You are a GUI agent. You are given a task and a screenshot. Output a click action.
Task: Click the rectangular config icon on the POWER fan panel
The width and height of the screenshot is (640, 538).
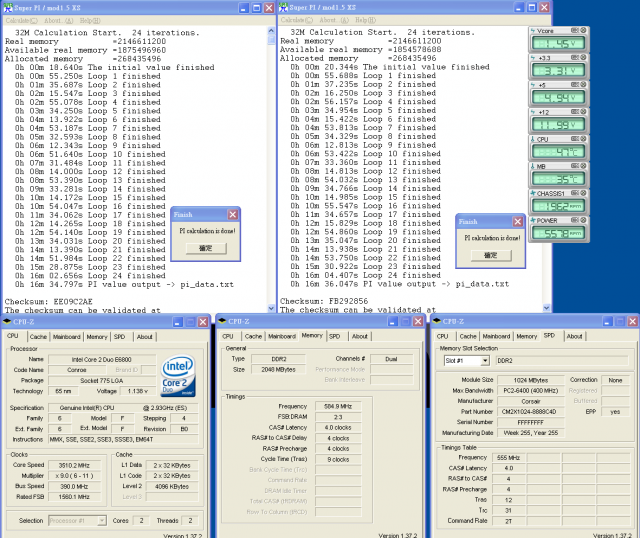click(575, 220)
